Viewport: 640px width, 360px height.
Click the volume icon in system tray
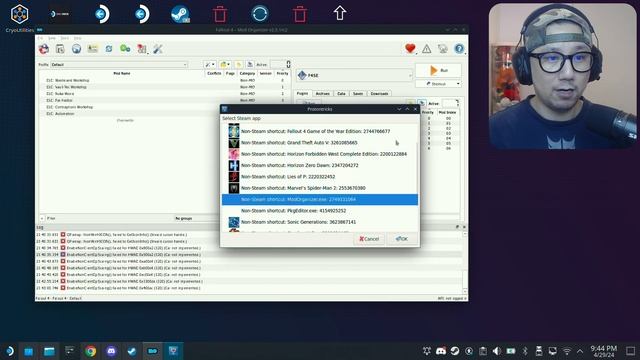(496, 351)
